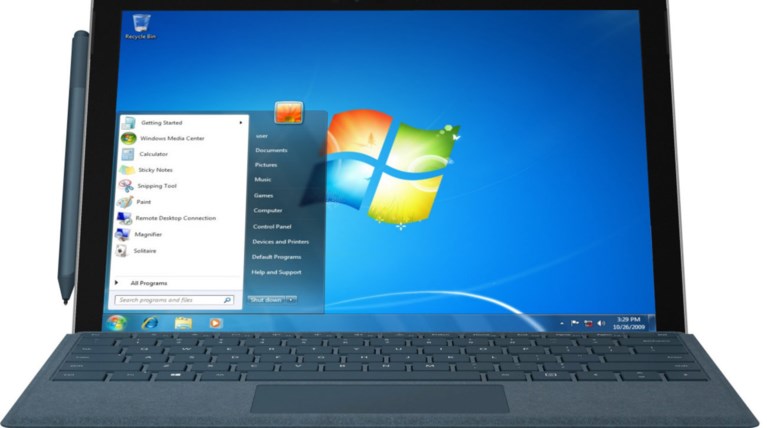Expand the Getting Started submenu arrow
The image size is (767, 428).
point(241,122)
